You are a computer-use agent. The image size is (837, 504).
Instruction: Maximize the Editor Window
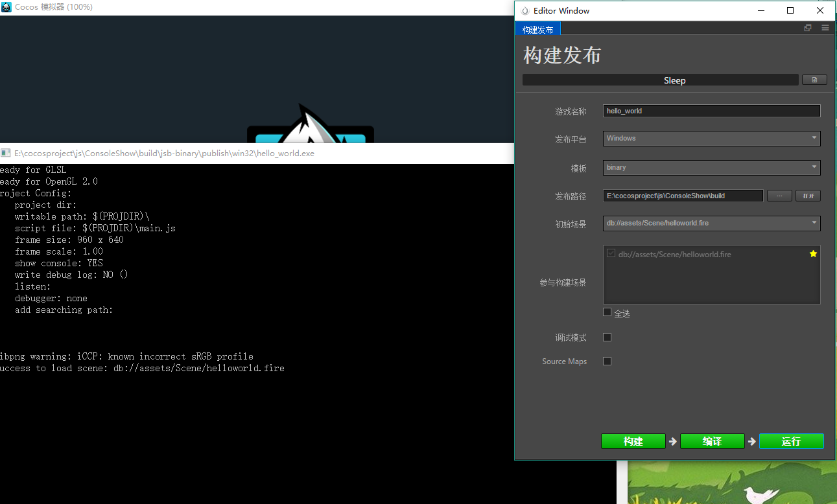[x=790, y=10]
